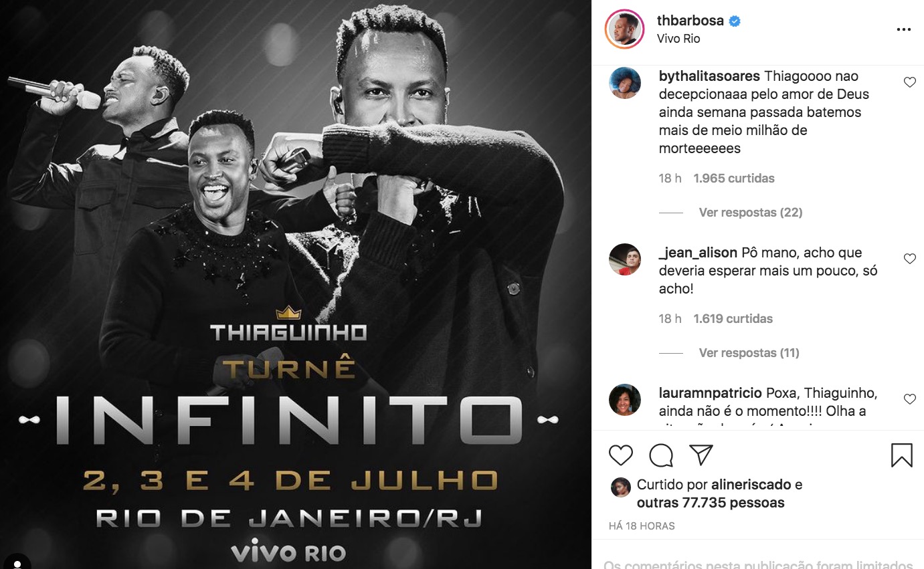
Task: Click the Thiaguinho tour poster image
Action: coord(296,284)
